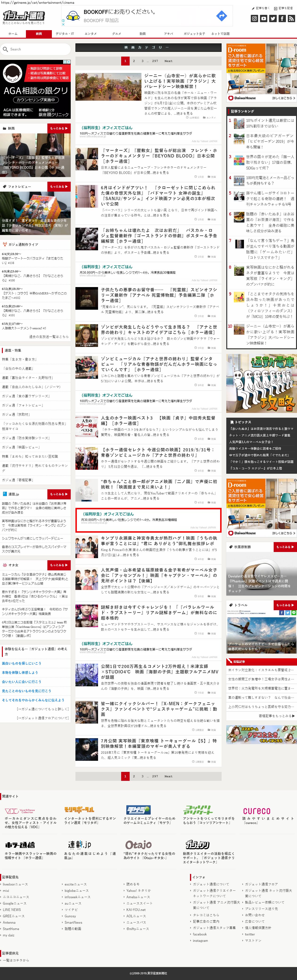This screenshot has width=297, height=980.
Task: Expand 'もっとみる' for フォトレビュー section
Action: click(x=59, y=187)
